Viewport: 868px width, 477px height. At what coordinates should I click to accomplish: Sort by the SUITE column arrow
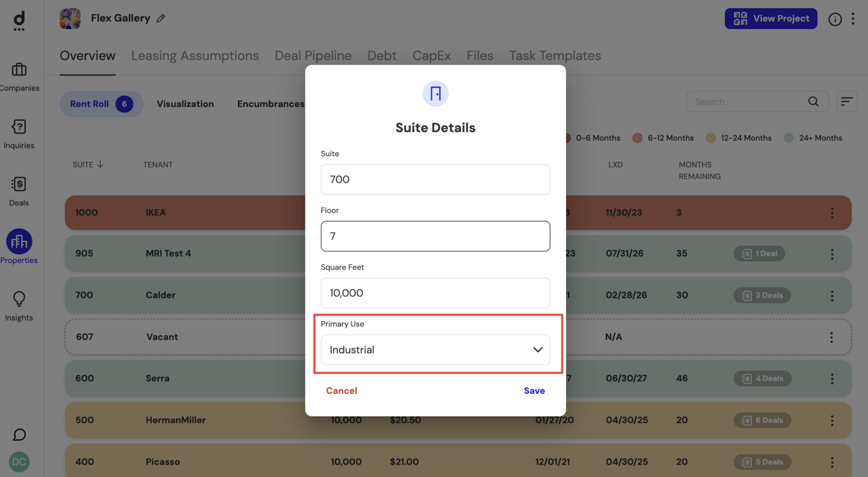[100, 164]
